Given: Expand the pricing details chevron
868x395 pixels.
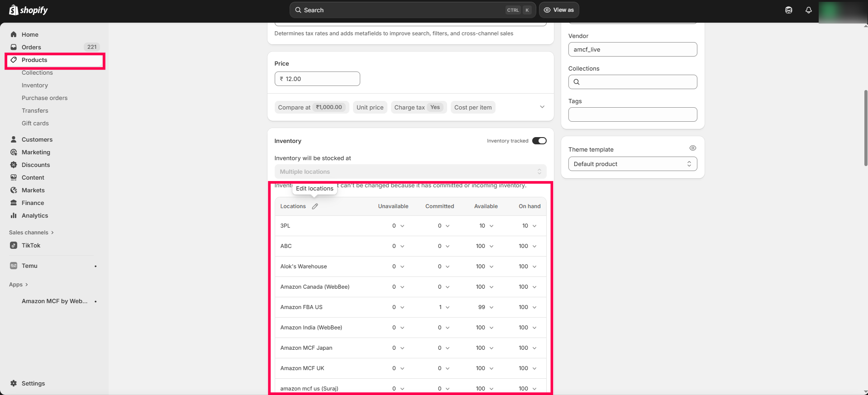Looking at the screenshot, I should (x=542, y=107).
